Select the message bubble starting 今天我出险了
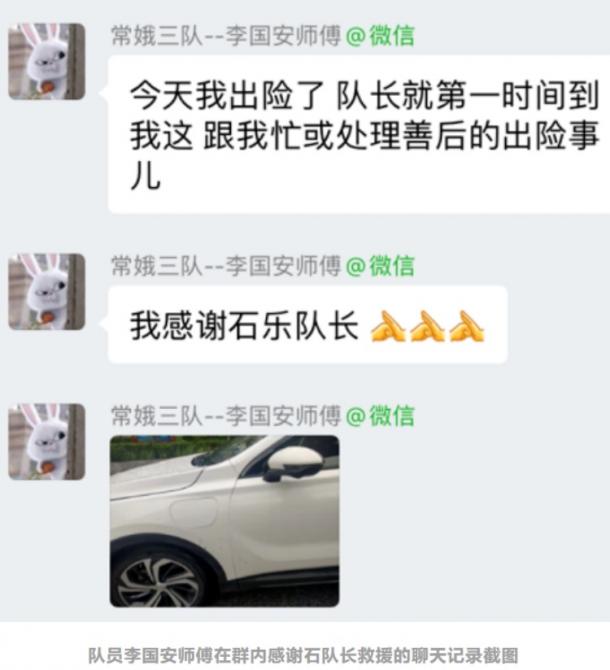 coord(359,134)
